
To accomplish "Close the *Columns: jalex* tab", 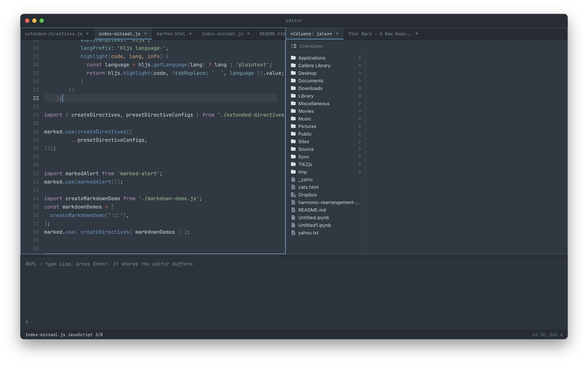I will pyautogui.click(x=337, y=34).
